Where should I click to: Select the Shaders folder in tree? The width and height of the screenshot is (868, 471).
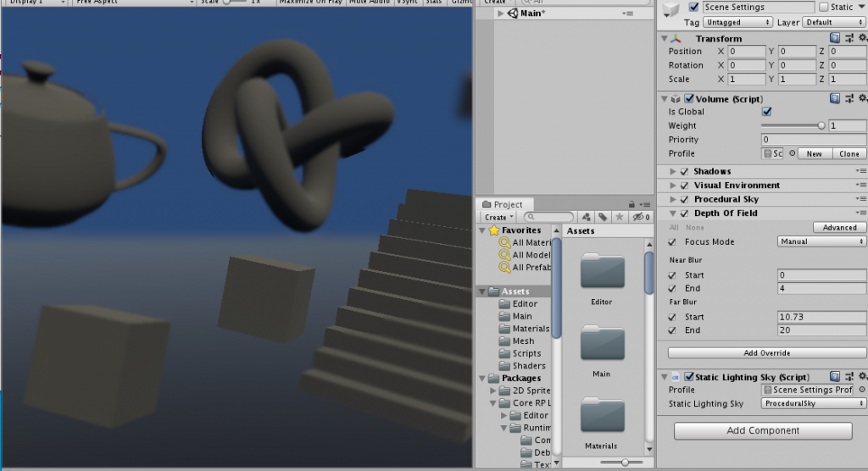(529, 365)
